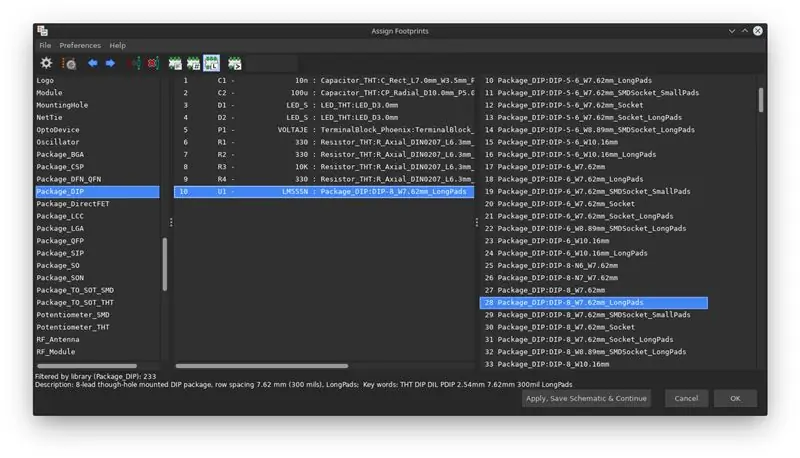Click the Cancel button
This screenshot has width=800, height=458.
[x=686, y=398]
